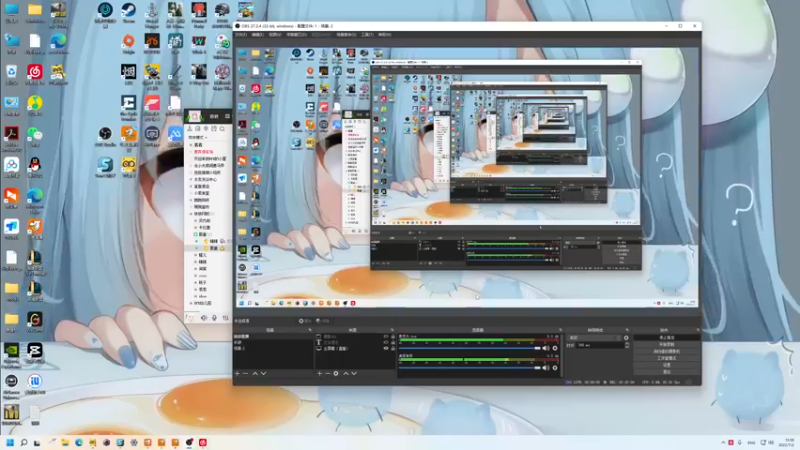Move the source up in the Sources dock
The height and width of the screenshot is (450, 800).
[346, 373]
